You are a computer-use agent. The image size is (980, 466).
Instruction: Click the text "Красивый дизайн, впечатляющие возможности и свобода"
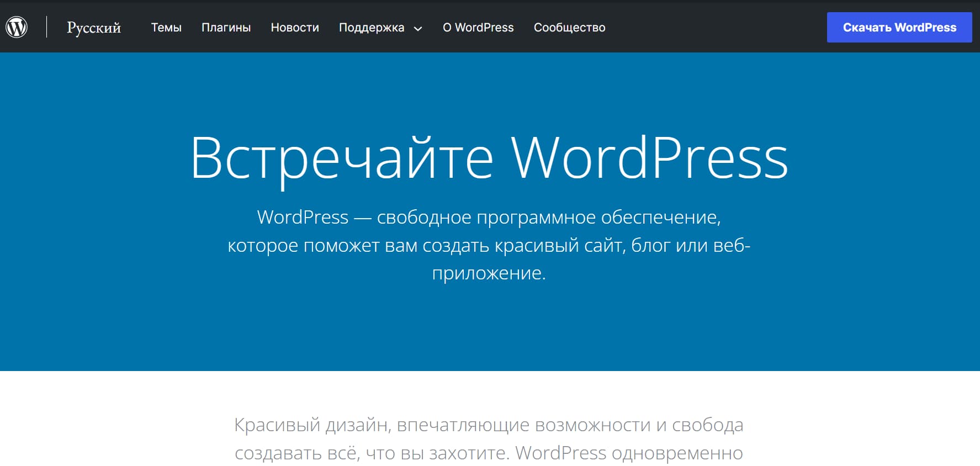(x=489, y=425)
